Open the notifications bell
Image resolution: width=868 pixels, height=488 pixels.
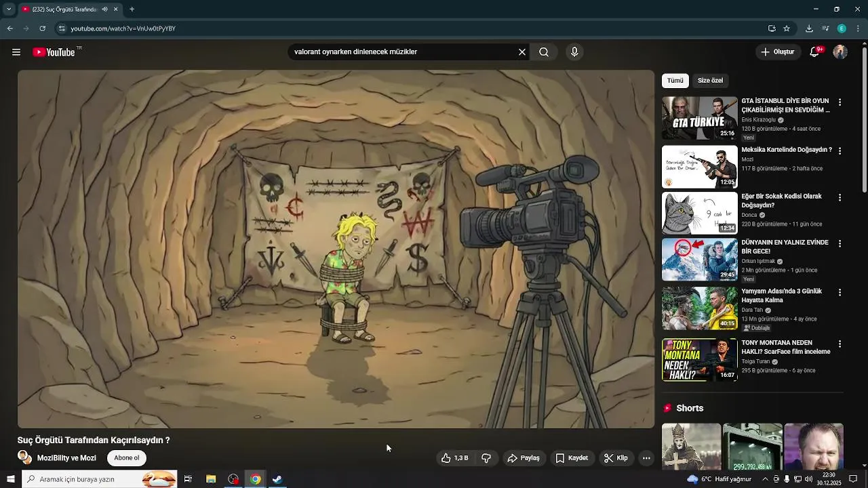815,52
